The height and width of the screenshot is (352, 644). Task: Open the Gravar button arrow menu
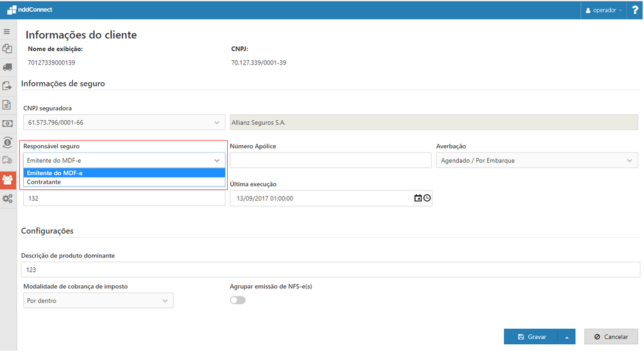pyautogui.click(x=566, y=337)
